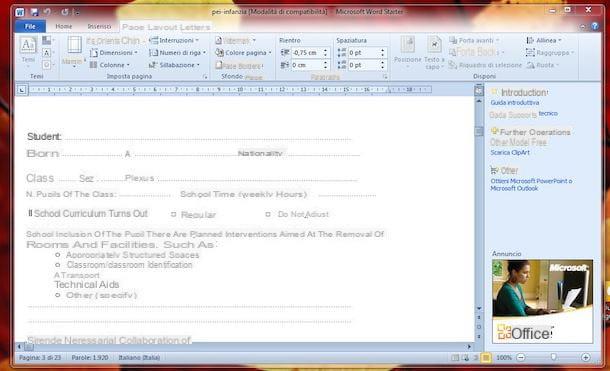Screen dimensions: 610x371
Task: Click the zoom slider handle
Action: [553, 357]
